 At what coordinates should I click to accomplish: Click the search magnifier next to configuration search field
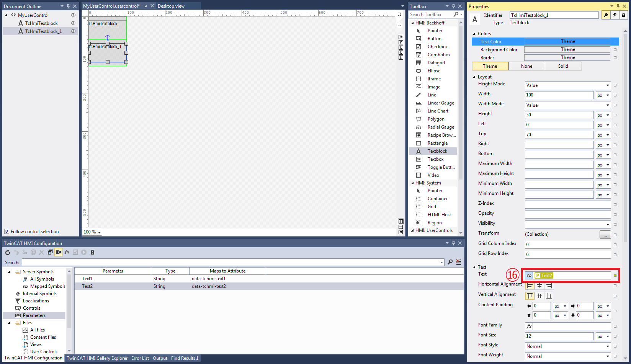pos(450,262)
